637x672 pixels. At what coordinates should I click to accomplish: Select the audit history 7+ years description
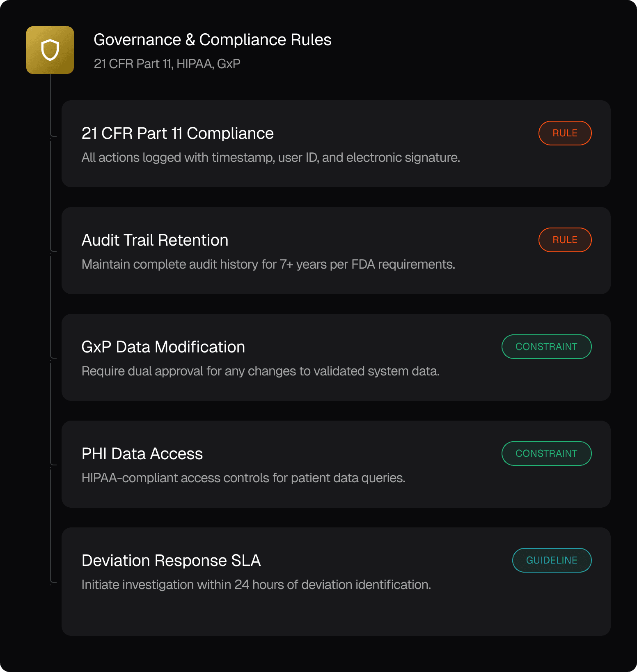(x=268, y=264)
